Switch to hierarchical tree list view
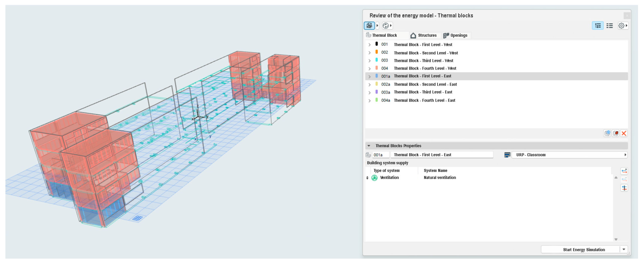This screenshot has width=644, height=265. [x=598, y=25]
